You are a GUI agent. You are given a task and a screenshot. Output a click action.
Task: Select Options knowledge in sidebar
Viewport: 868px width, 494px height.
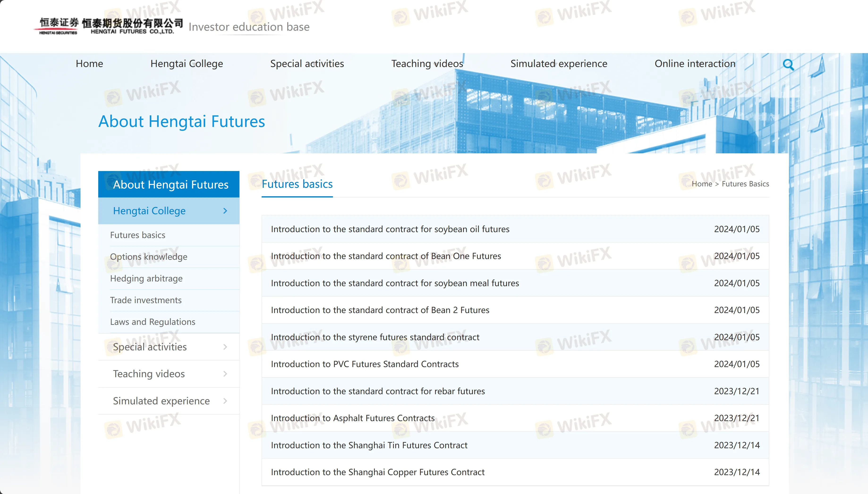point(148,256)
